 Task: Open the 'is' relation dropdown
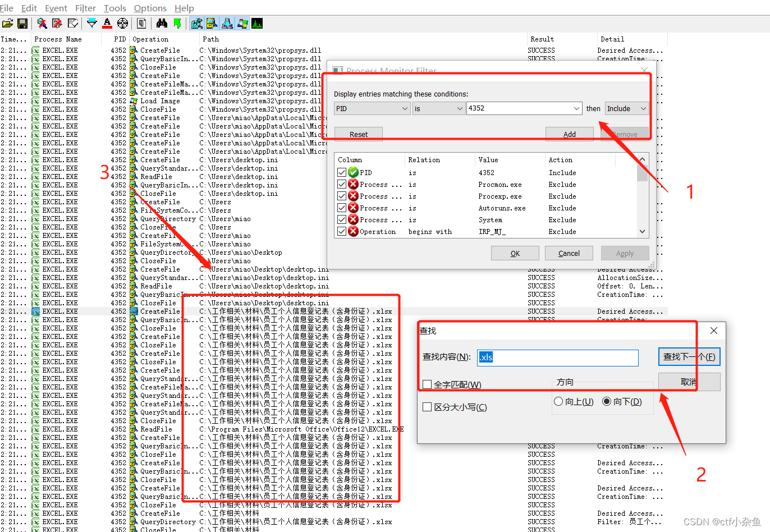pos(459,108)
